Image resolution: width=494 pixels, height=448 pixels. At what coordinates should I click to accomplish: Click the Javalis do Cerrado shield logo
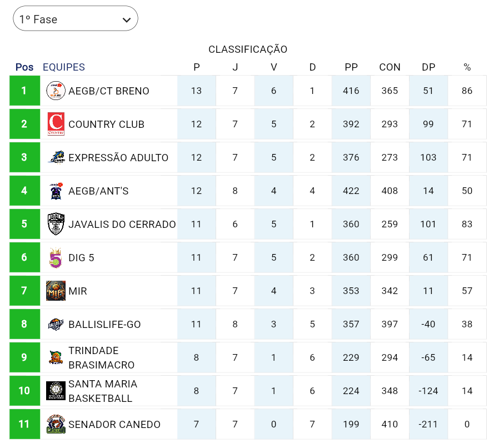56,224
